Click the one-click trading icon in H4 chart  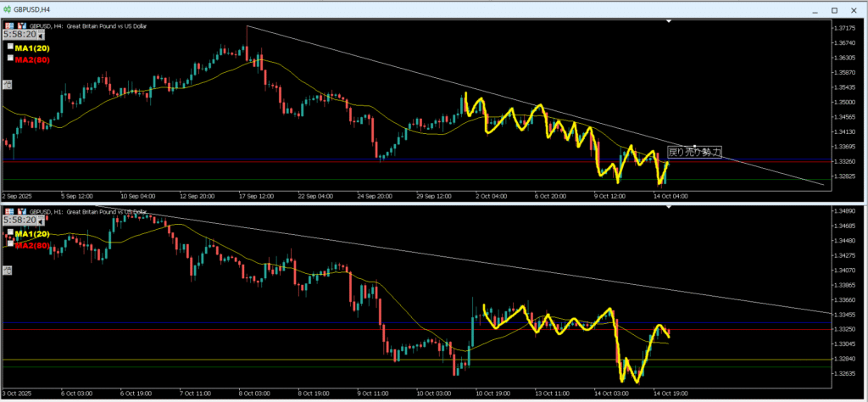(8, 25)
